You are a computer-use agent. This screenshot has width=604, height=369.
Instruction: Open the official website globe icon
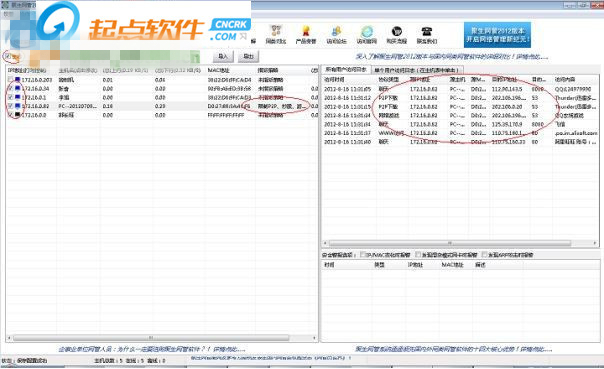point(367,31)
